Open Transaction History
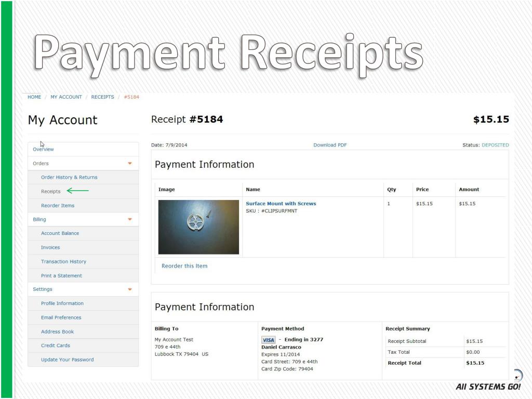Image resolution: width=532 pixels, height=399 pixels. click(63, 262)
